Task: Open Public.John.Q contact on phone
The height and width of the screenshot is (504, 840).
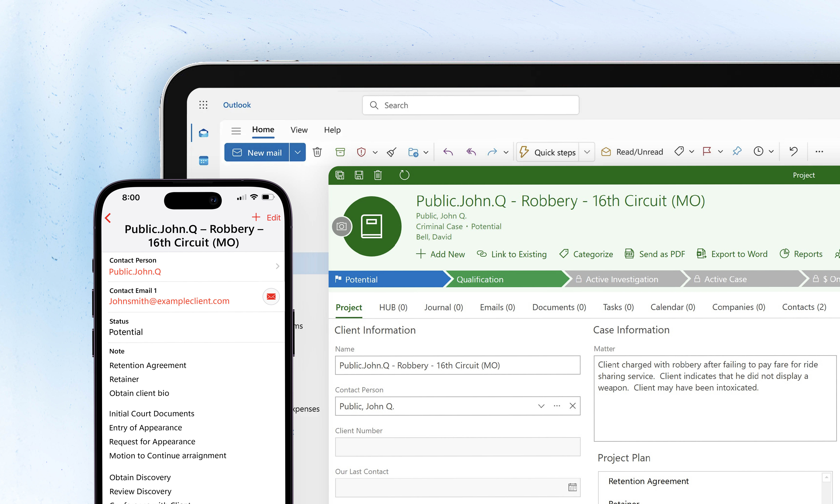Action: point(194,267)
